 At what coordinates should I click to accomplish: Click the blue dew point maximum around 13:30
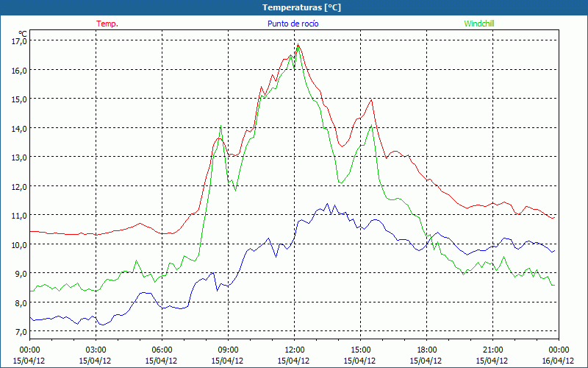point(327,204)
